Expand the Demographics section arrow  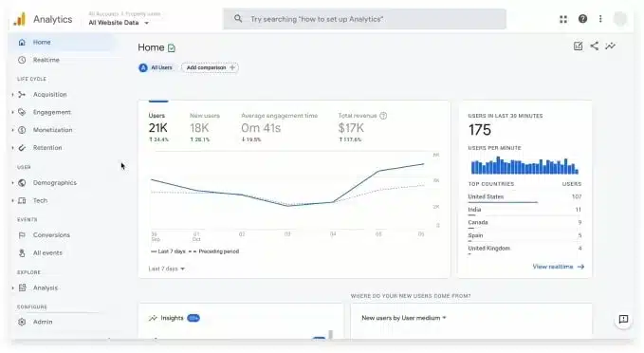pos(12,183)
